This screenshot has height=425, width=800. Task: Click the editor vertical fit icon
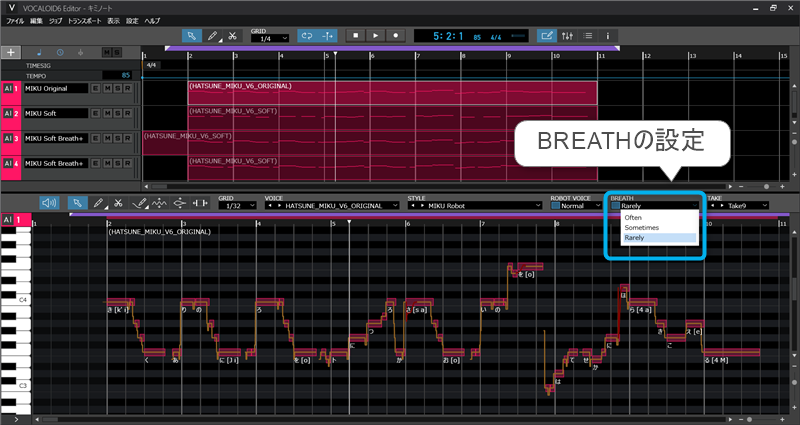click(179, 203)
